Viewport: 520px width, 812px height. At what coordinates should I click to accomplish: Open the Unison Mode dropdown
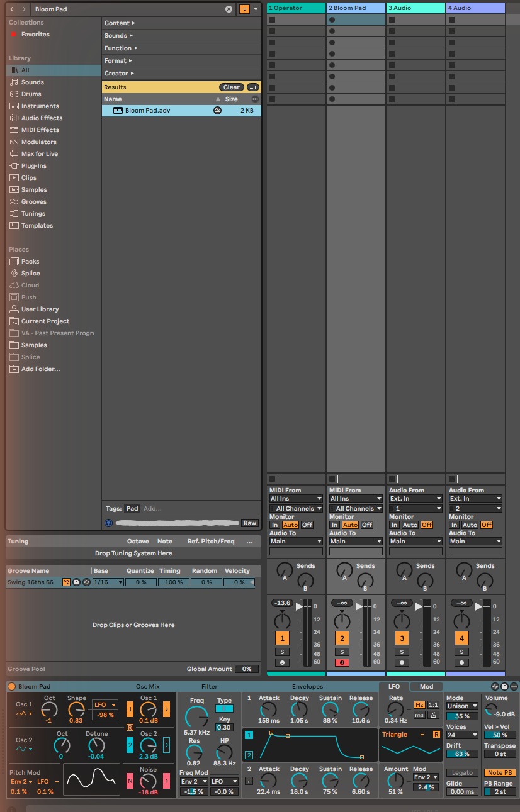point(462,706)
